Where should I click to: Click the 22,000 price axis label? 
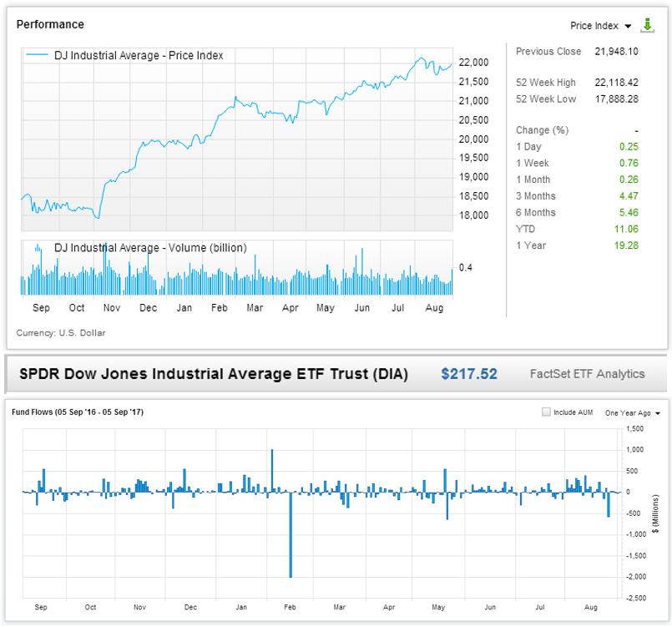(x=473, y=63)
